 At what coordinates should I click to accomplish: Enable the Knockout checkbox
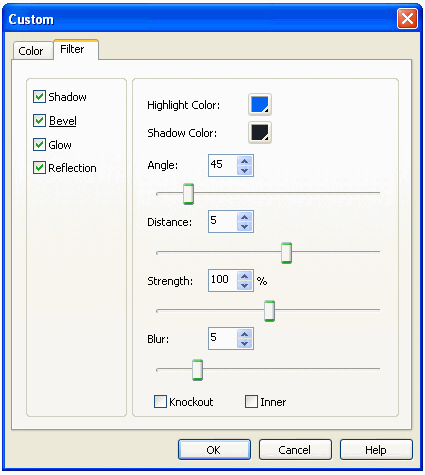pos(160,401)
